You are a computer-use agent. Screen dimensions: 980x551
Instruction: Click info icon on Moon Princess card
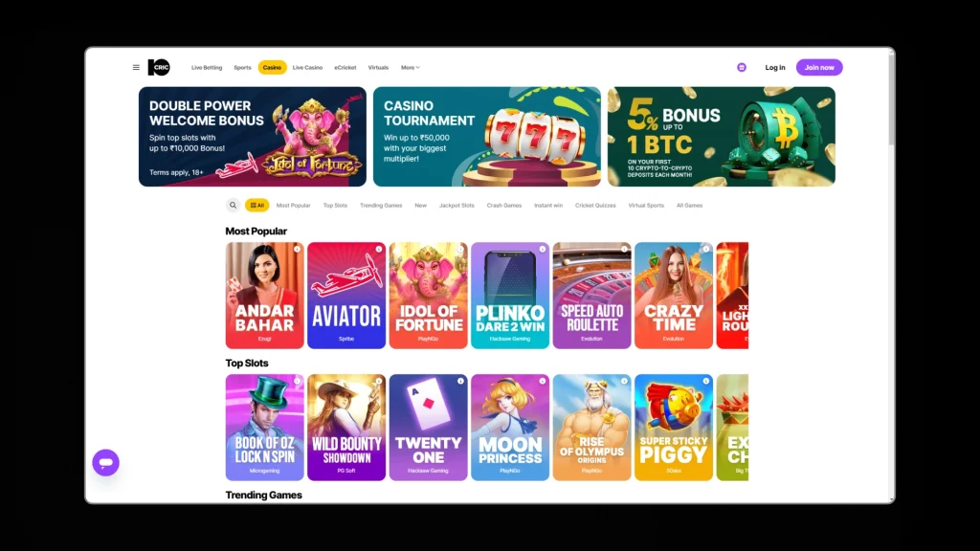[543, 381]
